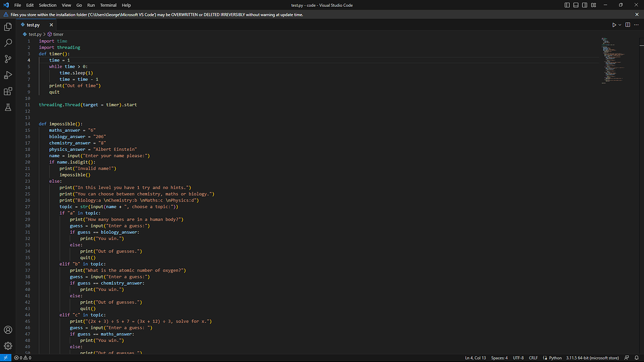Image resolution: width=644 pixels, height=362 pixels.
Task: Click the code minimap preview
Action: pos(613,61)
